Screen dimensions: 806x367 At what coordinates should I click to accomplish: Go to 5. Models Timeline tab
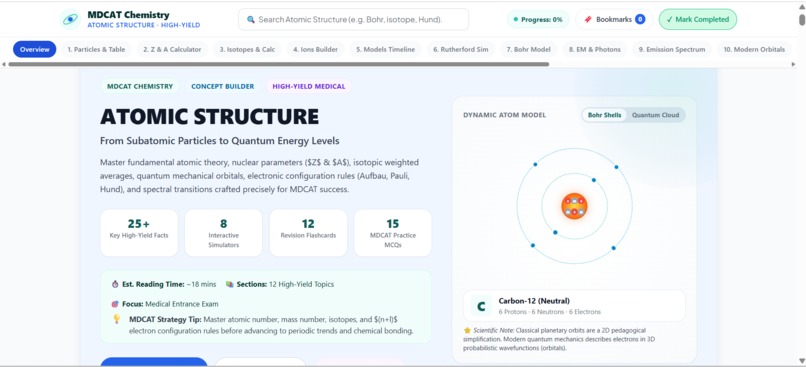tap(386, 49)
